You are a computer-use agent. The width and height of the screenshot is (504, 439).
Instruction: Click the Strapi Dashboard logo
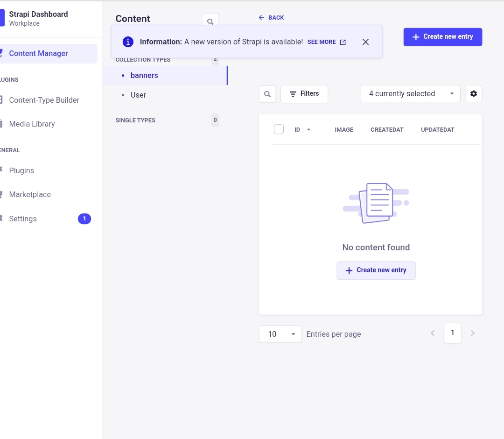click(2, 18)
